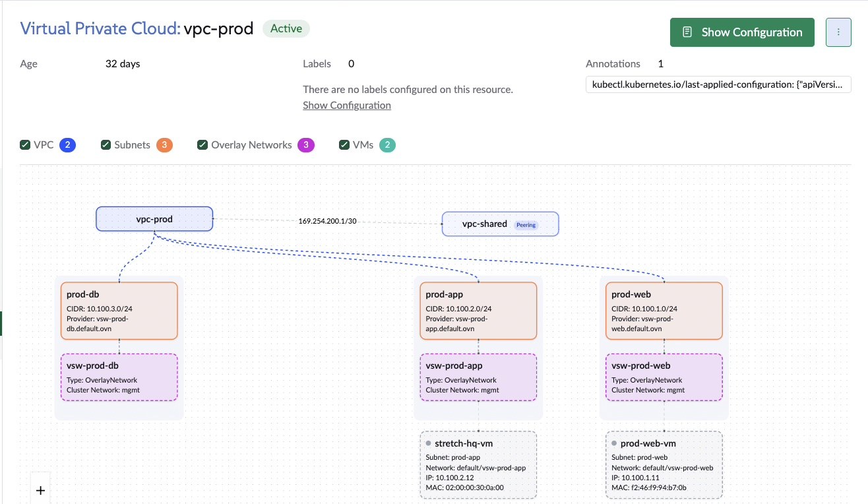Select the prod-web subnet node
868x504 pixels.
[664, 311]
